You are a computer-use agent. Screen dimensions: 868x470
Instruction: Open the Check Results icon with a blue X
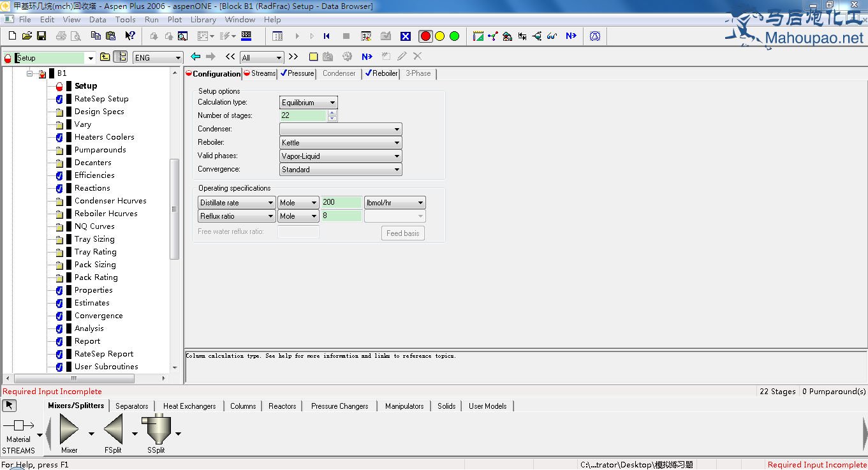tap(405, 36)
